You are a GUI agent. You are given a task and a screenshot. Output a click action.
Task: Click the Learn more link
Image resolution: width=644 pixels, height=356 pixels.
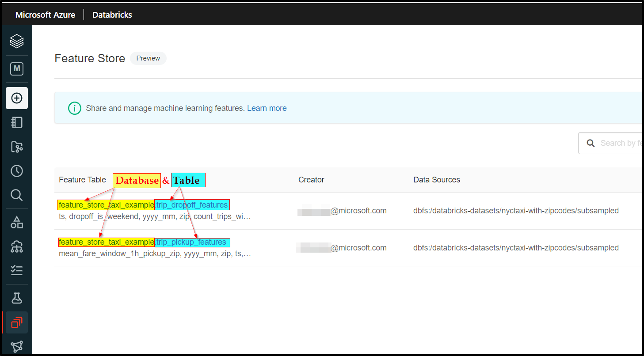point(267,108)
